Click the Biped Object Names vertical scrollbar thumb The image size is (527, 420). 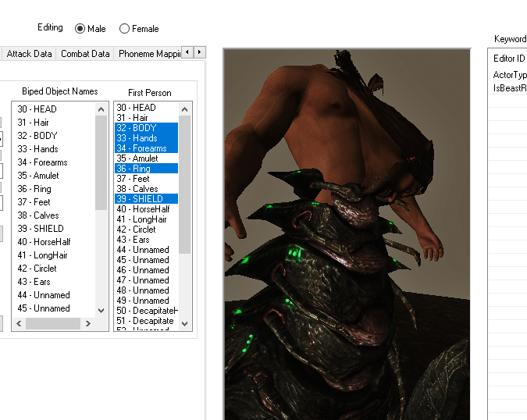click(101, 162)
